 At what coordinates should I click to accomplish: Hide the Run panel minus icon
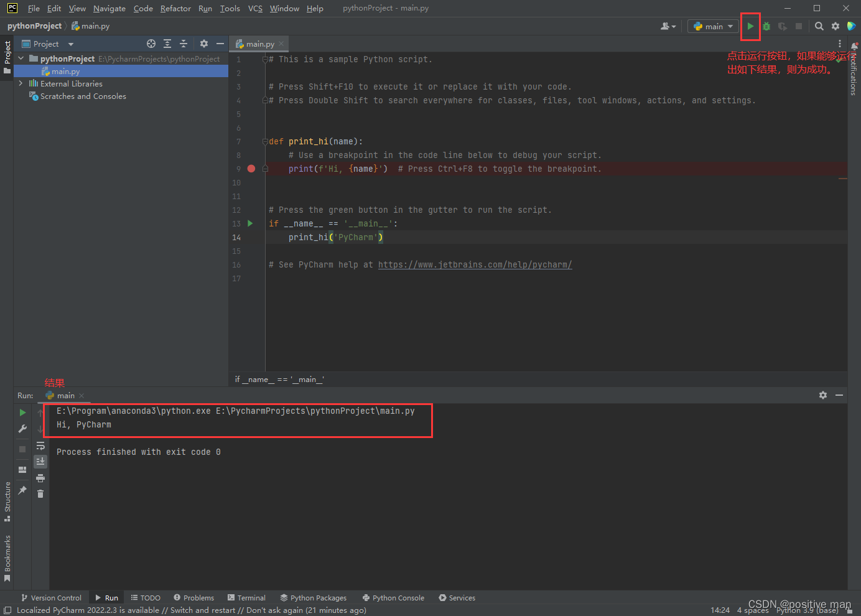tap(839, 395)
